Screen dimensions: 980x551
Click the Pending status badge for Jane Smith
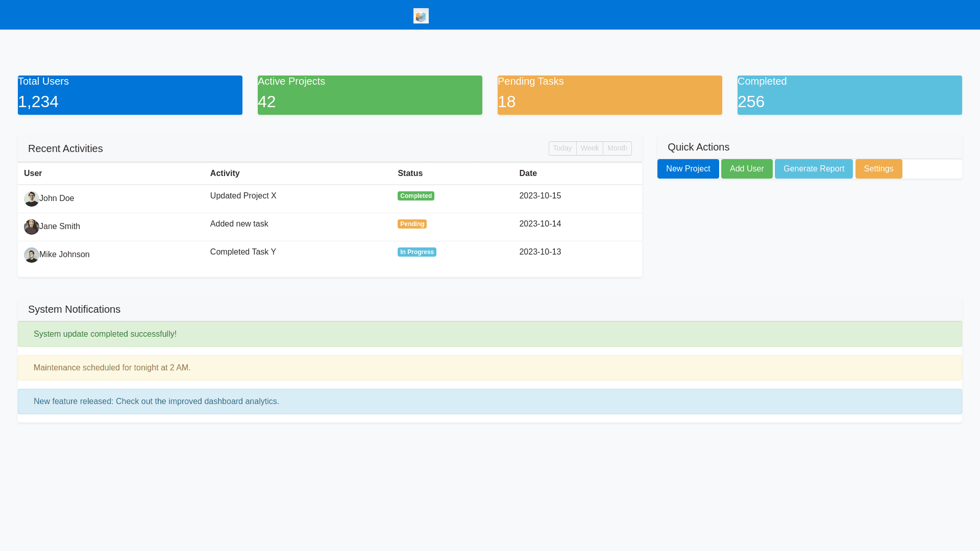point(412,223)
